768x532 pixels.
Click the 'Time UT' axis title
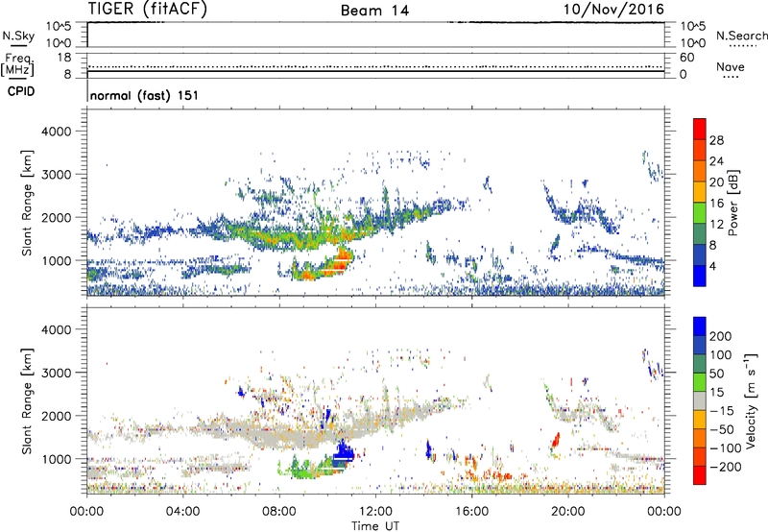pyautogui.click(x=375, y=526)
